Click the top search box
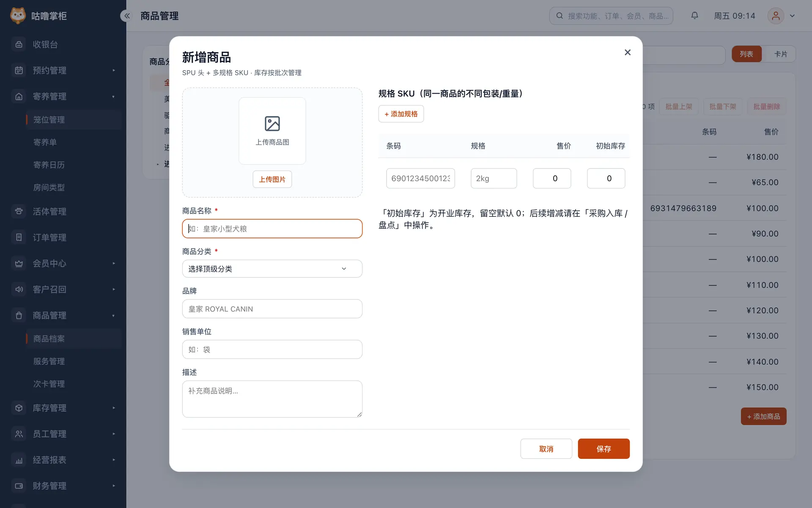This screenshot has width=812, height=508. 611,16
